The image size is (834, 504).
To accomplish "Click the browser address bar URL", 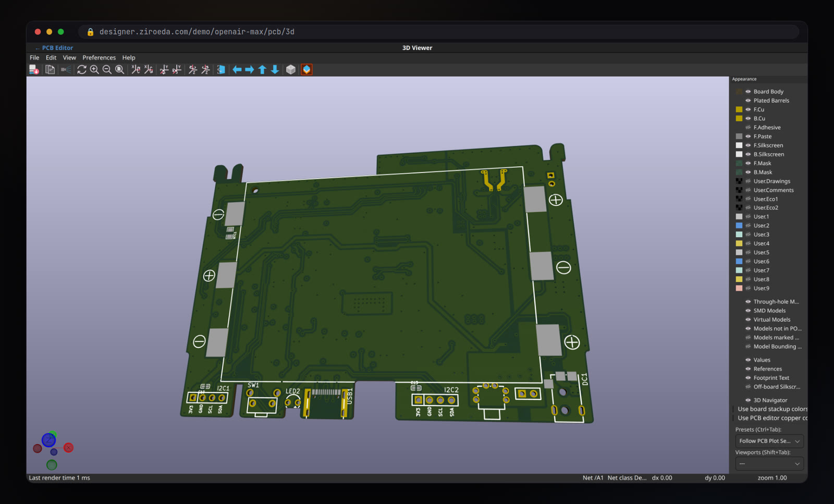I will click(x=197, y=32).
